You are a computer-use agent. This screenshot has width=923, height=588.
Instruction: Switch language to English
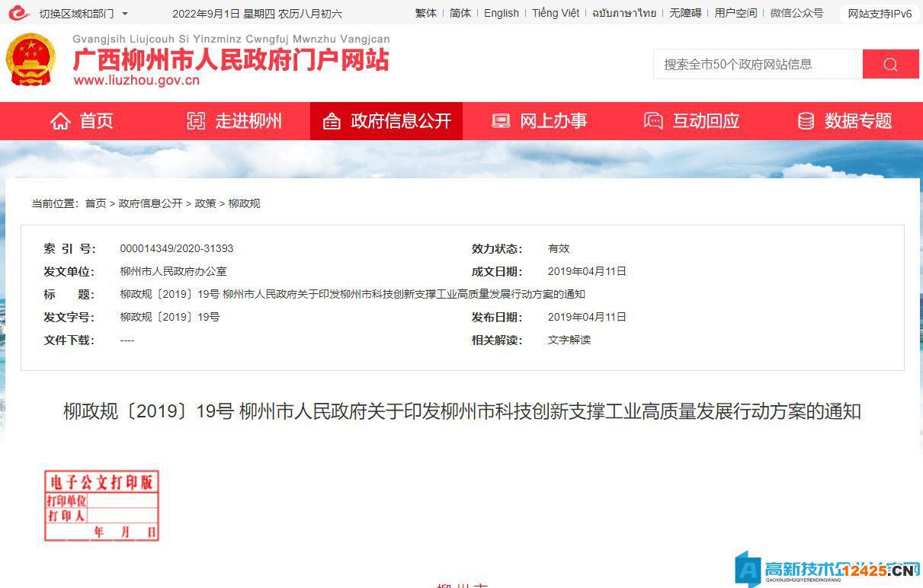[x=502, y=13]
